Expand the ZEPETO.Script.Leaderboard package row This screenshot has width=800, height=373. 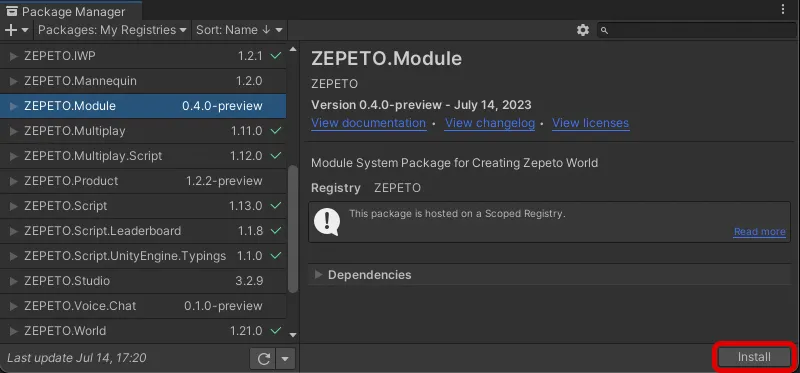coord(14,231)
